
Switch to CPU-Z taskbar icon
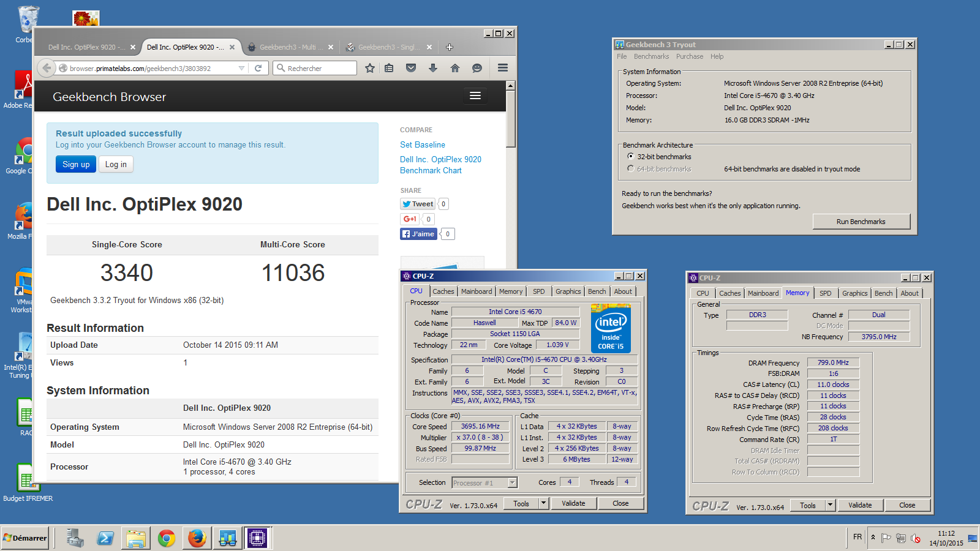pyautogui.click(x=257, y=538)
